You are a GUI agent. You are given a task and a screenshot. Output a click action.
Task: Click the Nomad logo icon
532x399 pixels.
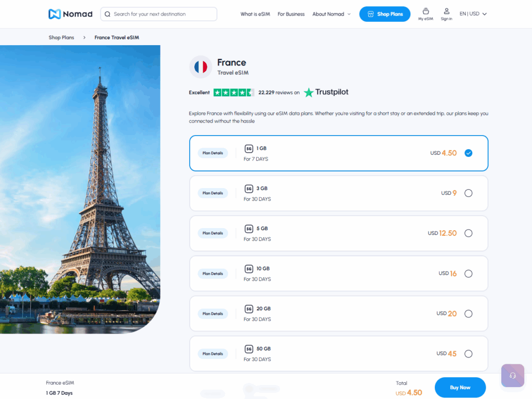(x=55, y=14)
